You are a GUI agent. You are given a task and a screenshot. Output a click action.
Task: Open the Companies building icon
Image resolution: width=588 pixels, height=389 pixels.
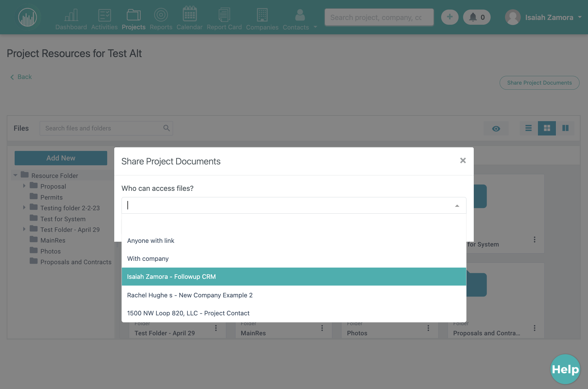262,15
